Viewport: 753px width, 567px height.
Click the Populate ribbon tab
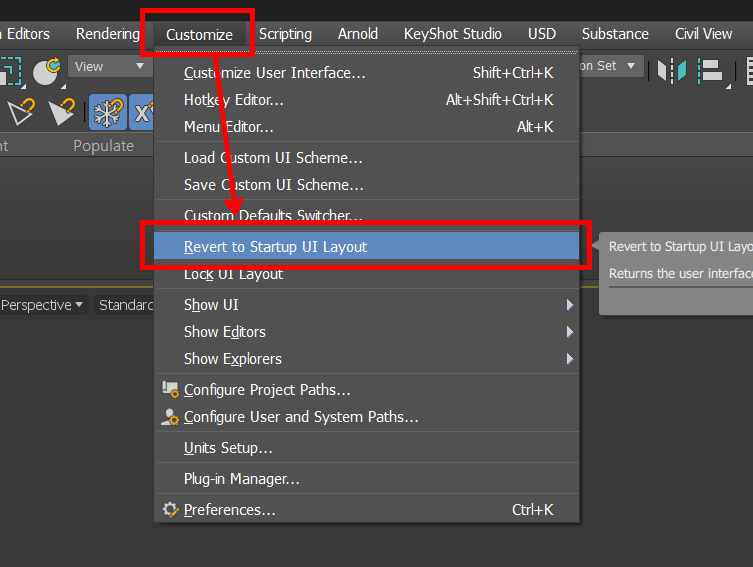tap(103, 145)
